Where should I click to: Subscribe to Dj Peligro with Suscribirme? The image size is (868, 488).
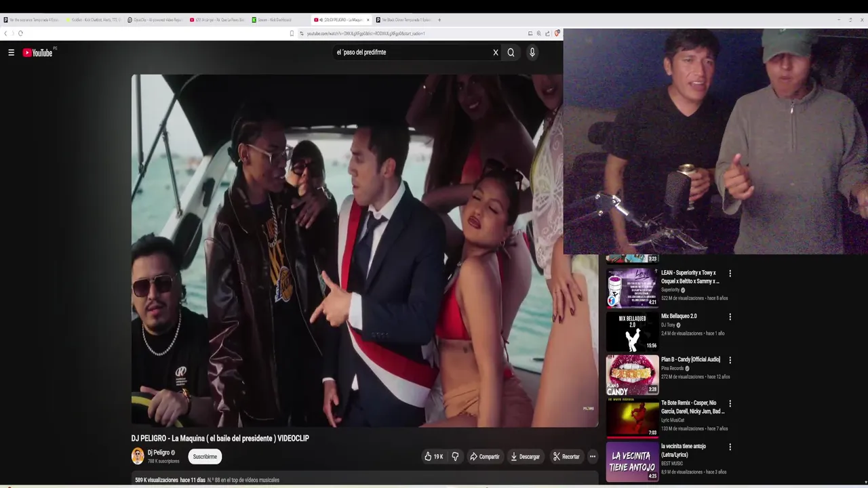coord(205,457)
